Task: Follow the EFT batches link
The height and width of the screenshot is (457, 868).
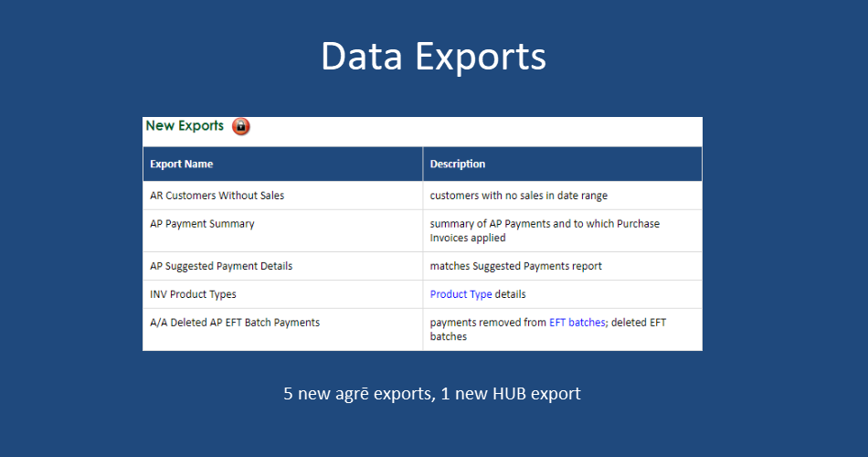Action: (x=577, y=323)
